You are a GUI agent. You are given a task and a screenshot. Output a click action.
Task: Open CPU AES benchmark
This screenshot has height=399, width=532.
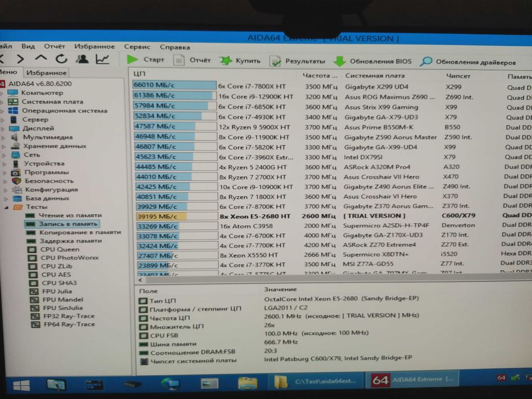pyautogui.click(x=56, y=275)
